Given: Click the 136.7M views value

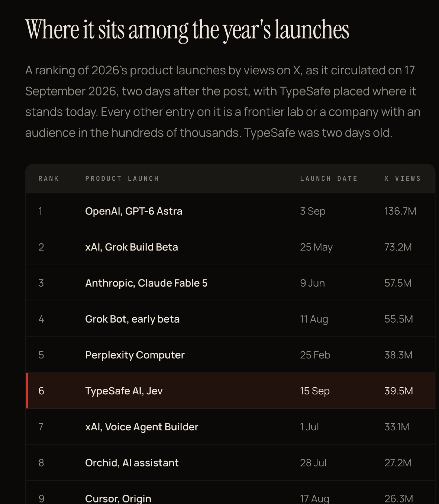Looking at the screenshot, I should (400, 211).
